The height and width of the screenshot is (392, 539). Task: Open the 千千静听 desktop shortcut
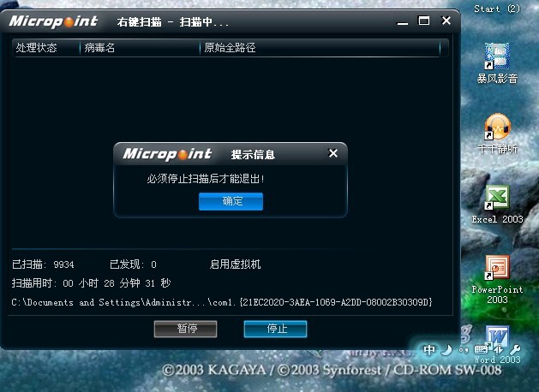click(x=497, y=134)
